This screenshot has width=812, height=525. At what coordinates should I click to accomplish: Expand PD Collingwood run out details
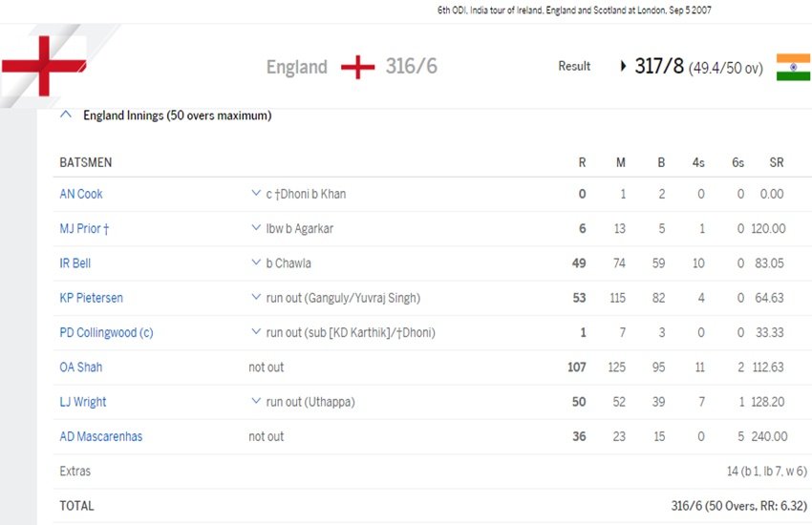[256, 332]
